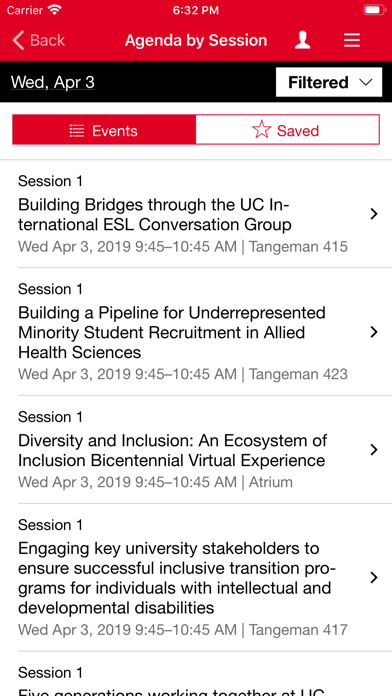Screen dimensions: 392x696
Task: Open Building Bridges ESL Conversation Group session
Action: coord(196,214)
